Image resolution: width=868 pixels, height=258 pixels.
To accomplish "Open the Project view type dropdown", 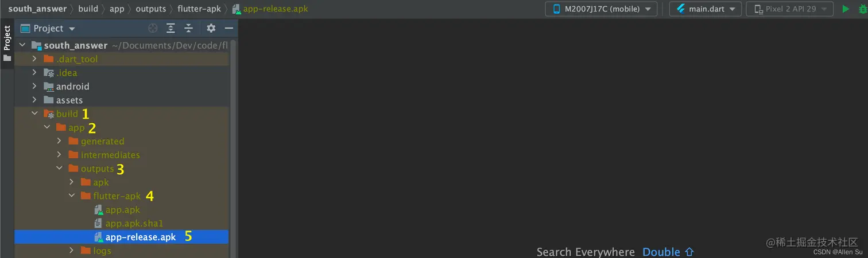I will (49, 28).
